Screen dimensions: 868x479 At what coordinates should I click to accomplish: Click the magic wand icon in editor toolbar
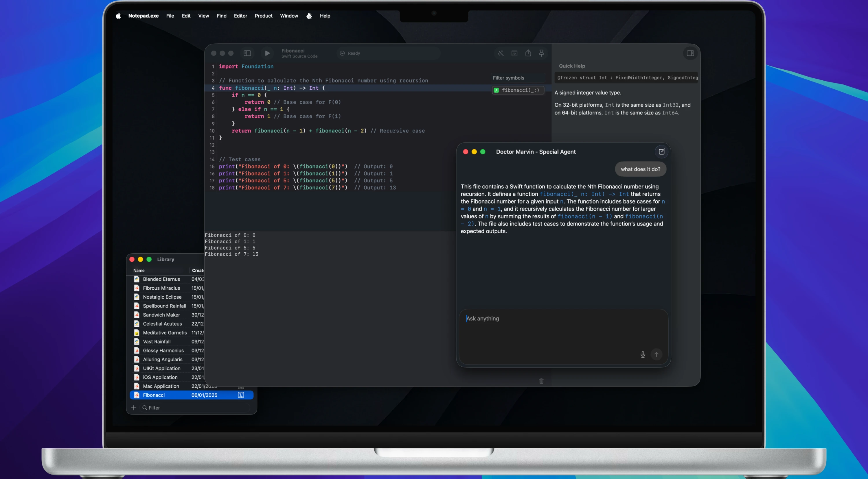point(500,53)
